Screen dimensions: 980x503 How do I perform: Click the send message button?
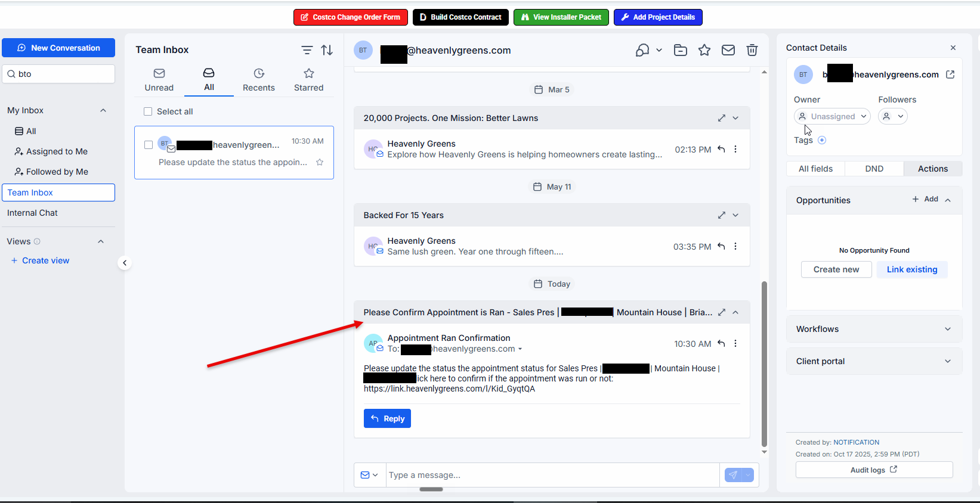pyautogui.click(x=733, y=475)
